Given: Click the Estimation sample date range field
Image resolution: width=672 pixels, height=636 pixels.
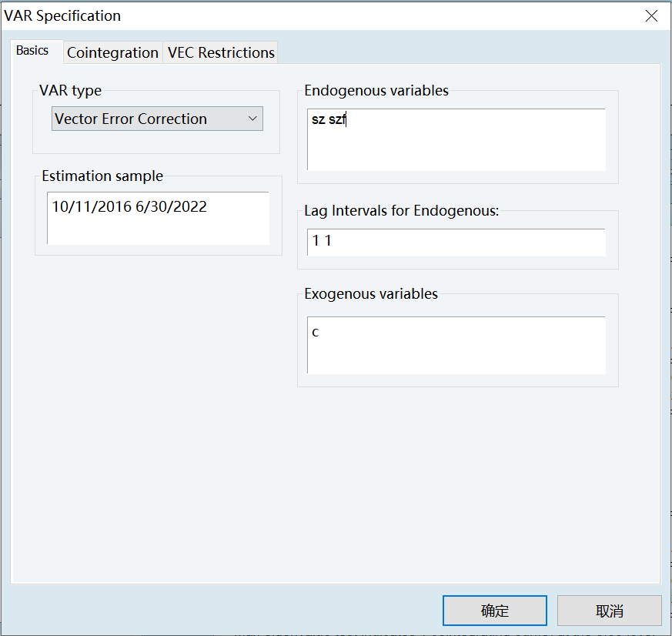Looking at the screenshot, I should (158, 218).
